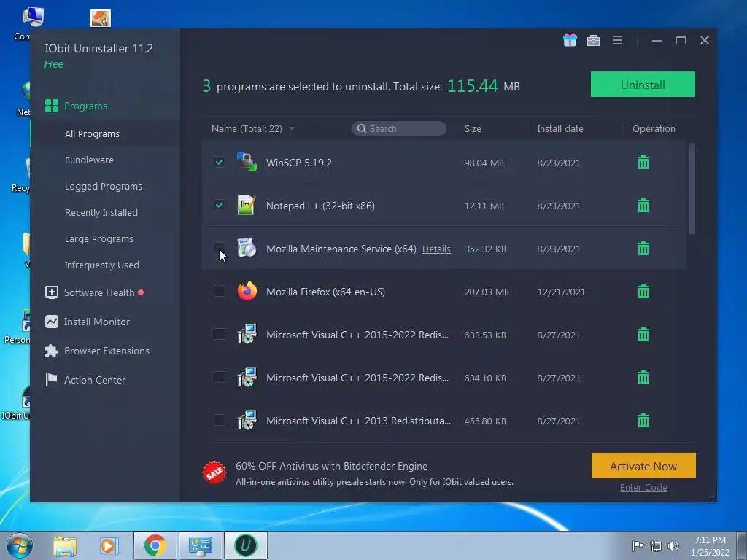Click the search magnifier icon
The image size is (747, 560).
pos(362,128)
